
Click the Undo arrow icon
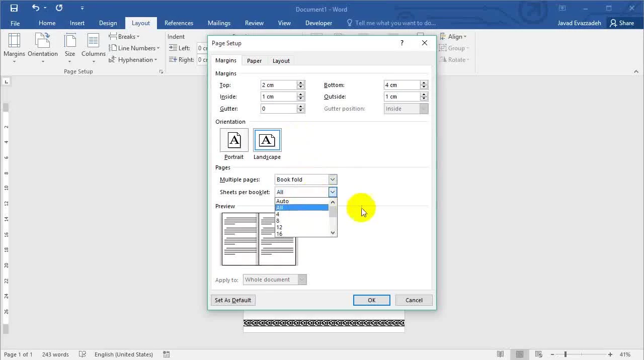click(x=35, y=8)
